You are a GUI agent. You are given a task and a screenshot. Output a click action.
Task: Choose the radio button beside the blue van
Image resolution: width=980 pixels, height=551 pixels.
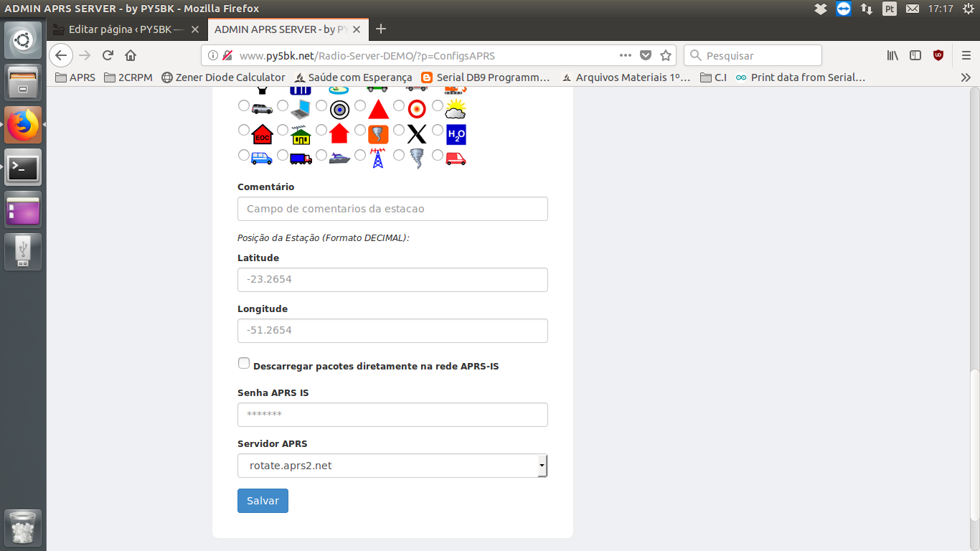[244, 154]
